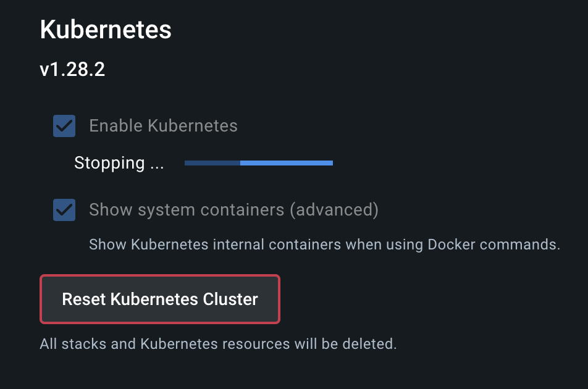Click the Kubernetes internal containers description text
This screenshot has width=588, height=389.
(324, 245)
